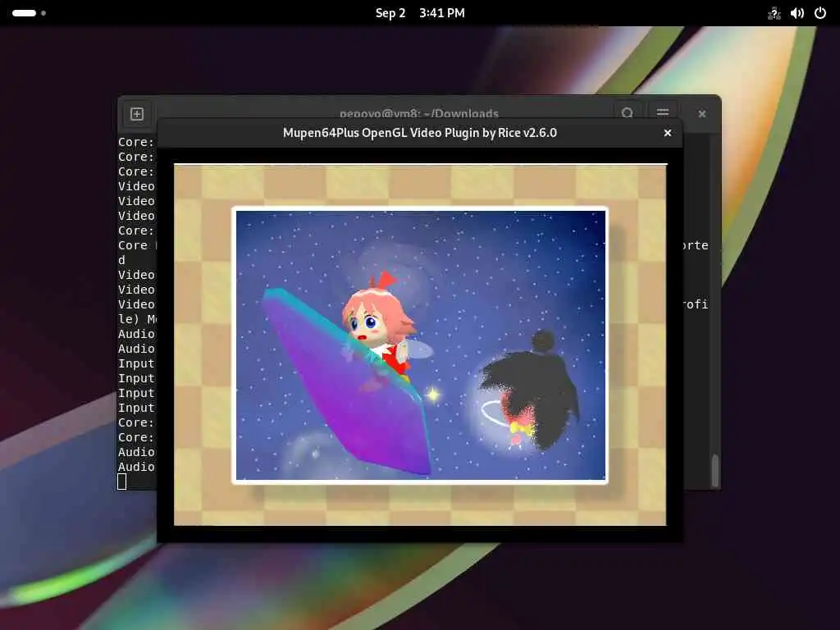Screen dimensions: 840x630
Task: Click the terminal search icon
Action: 628,112
